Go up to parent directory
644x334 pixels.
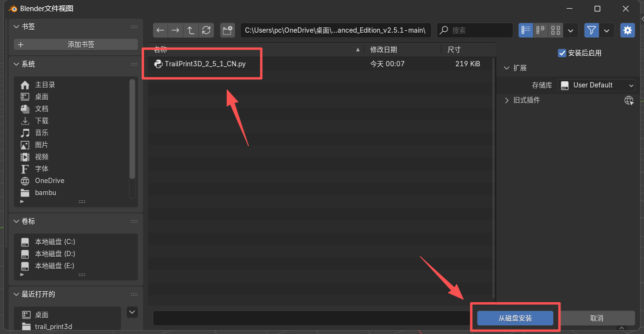(191, 30)
